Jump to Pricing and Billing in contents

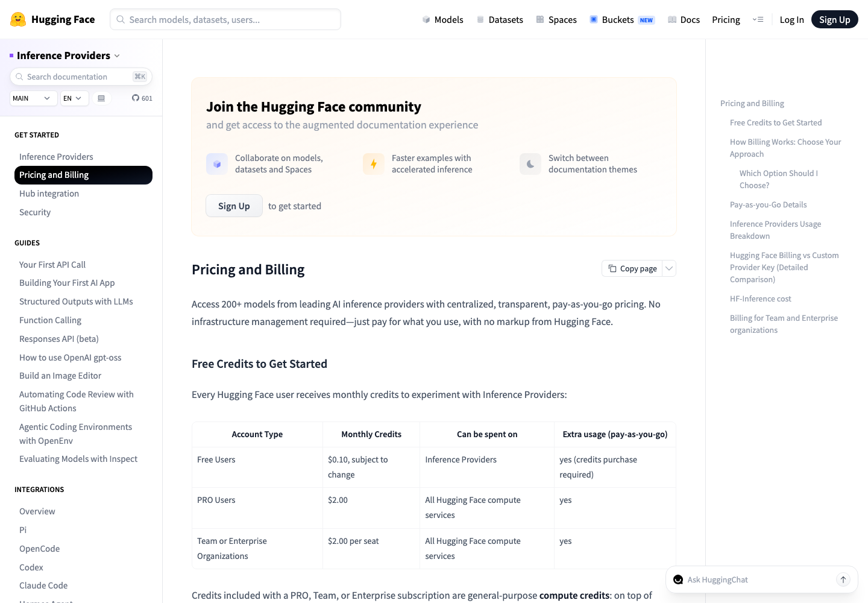[x=752, y=104]
